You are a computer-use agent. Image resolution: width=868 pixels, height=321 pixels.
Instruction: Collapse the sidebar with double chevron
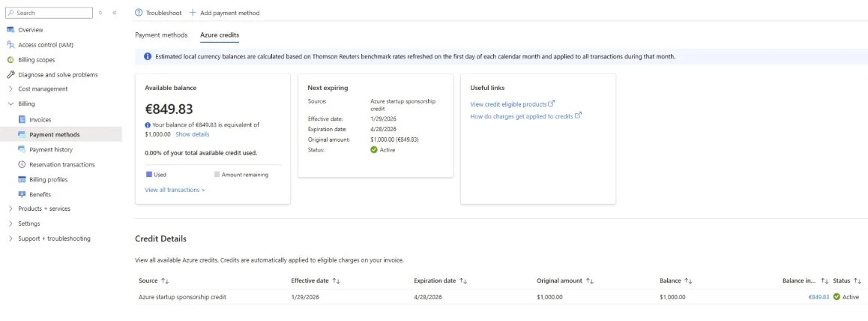(115, 13)
